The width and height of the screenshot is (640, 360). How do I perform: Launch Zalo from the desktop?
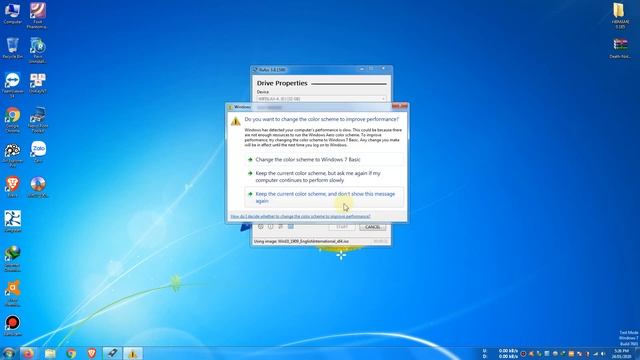(38, 153)
